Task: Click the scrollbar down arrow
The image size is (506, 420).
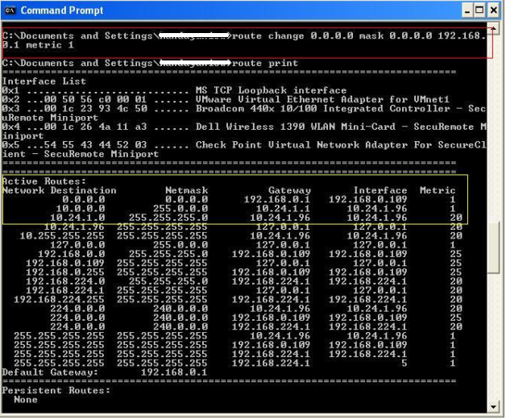Action: point(494,407)
